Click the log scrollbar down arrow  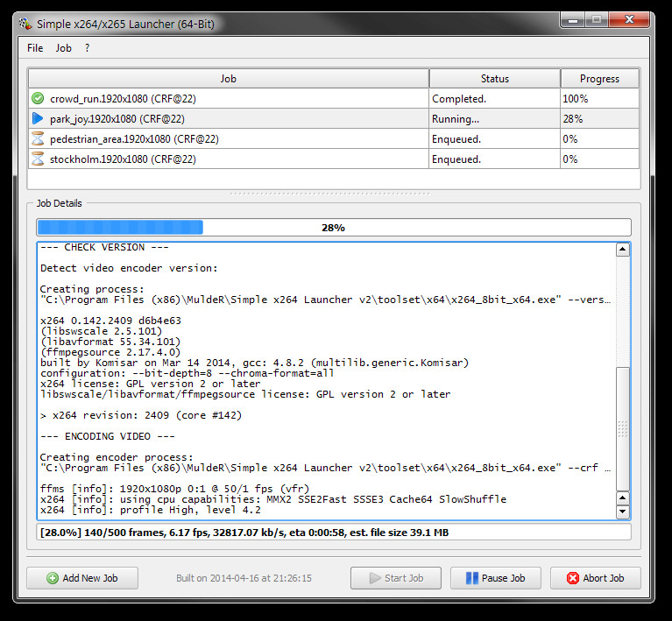click(x=623, y=511)
